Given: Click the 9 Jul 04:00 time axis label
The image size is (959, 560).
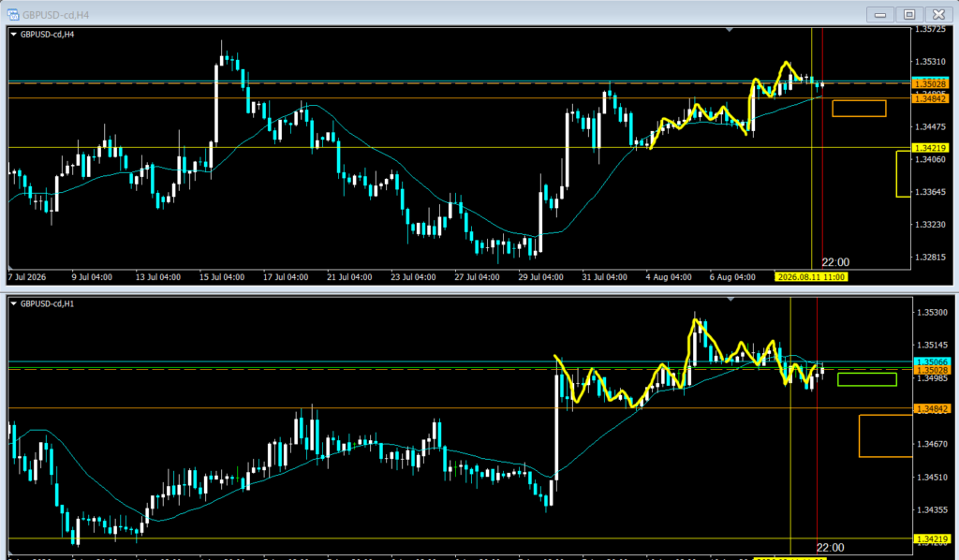Looking at the screenshot, I should click(x=92, y=277).
